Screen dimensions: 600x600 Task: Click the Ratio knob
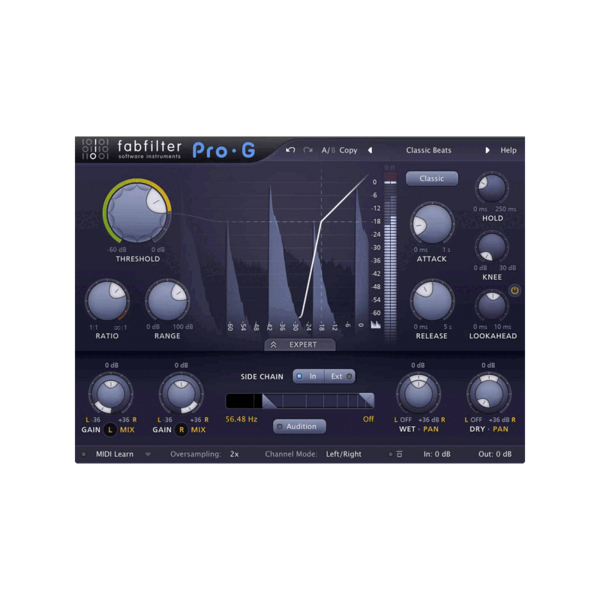coord(107,300)
